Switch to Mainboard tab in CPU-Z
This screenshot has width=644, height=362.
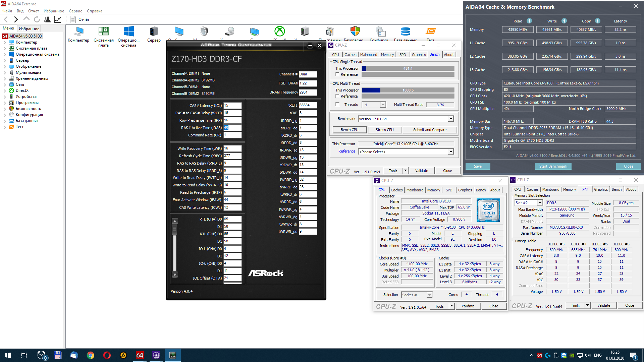(x=368, y=55)
